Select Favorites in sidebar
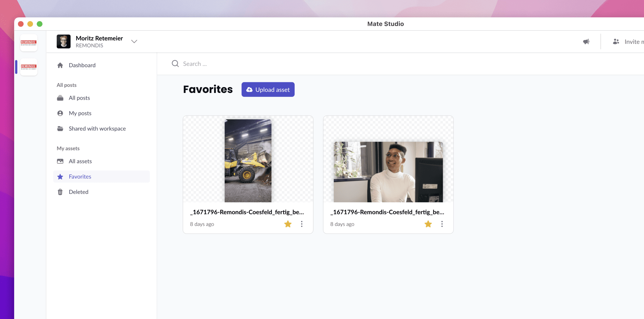 click(x=101, y=177)
